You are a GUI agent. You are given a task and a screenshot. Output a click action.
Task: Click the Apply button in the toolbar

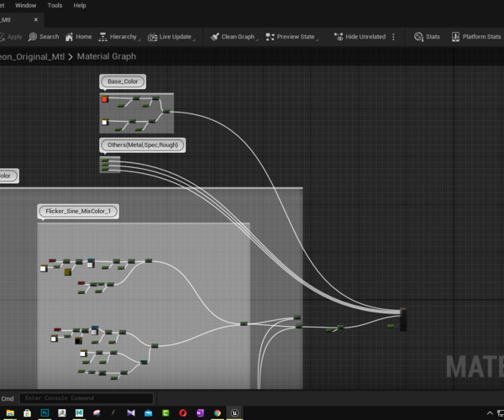point(11,37)
